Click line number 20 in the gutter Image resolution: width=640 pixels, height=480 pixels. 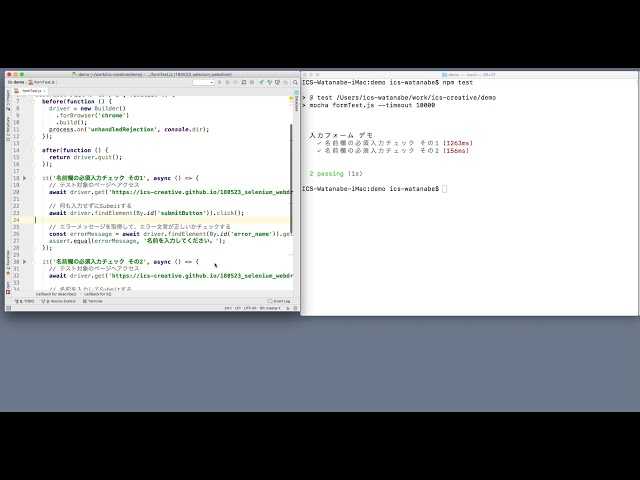tap(16, 192)
